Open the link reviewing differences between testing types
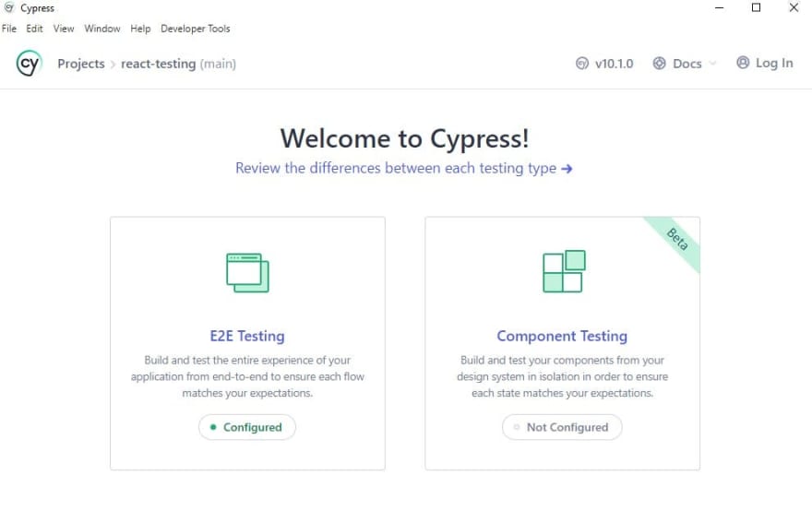The height and width of the screenshot is (523, 812). (404, 168)
